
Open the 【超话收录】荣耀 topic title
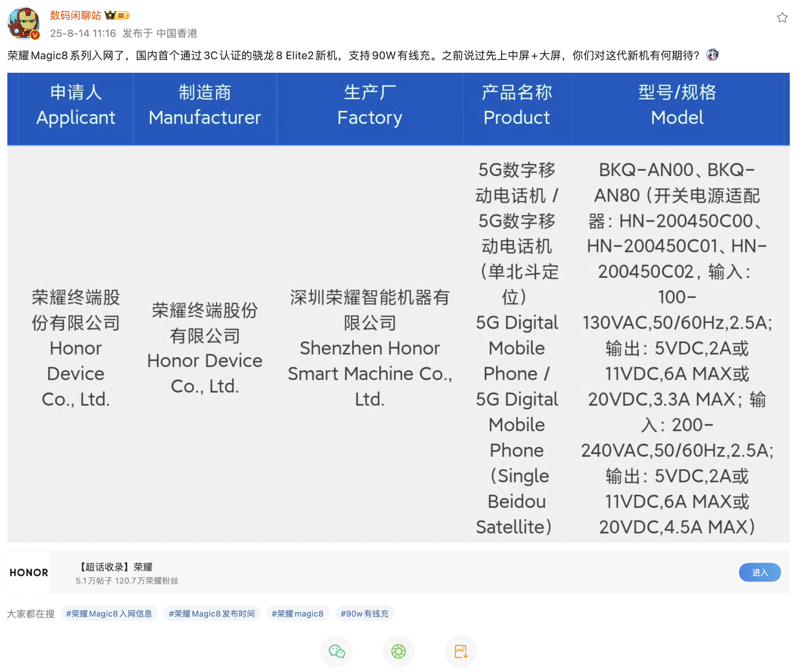pos(114,567)
